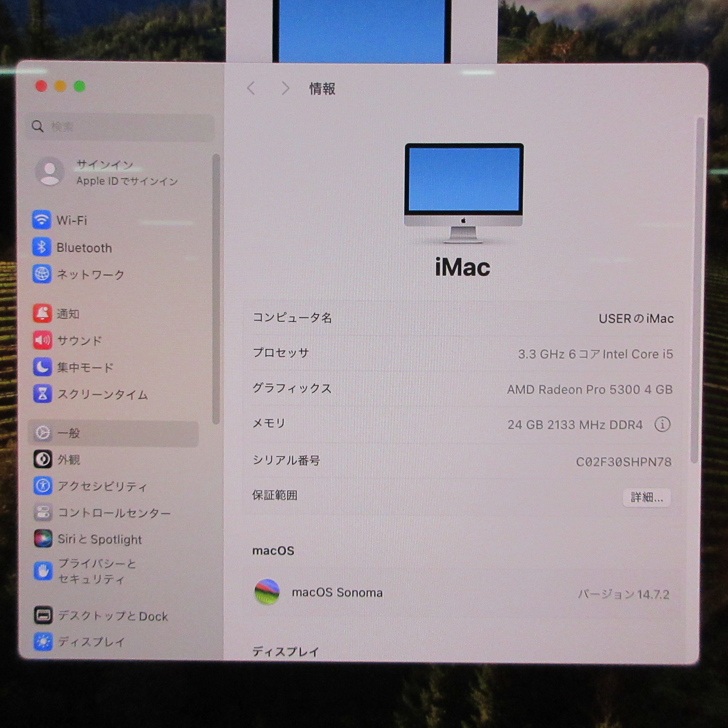Click the memory info (i) icon
This screenshot has width=728, height=728.
(x=662, y=424)
